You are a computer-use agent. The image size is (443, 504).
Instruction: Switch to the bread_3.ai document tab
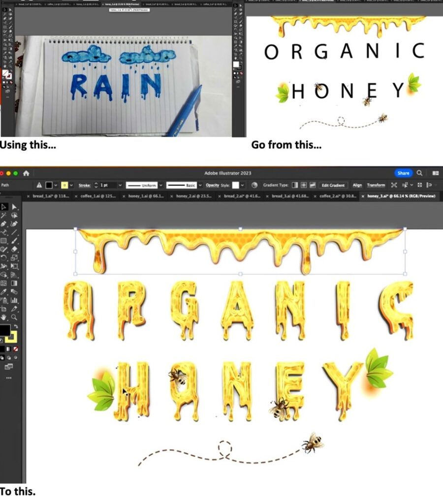pyautogui.click(x=289, y=196)
